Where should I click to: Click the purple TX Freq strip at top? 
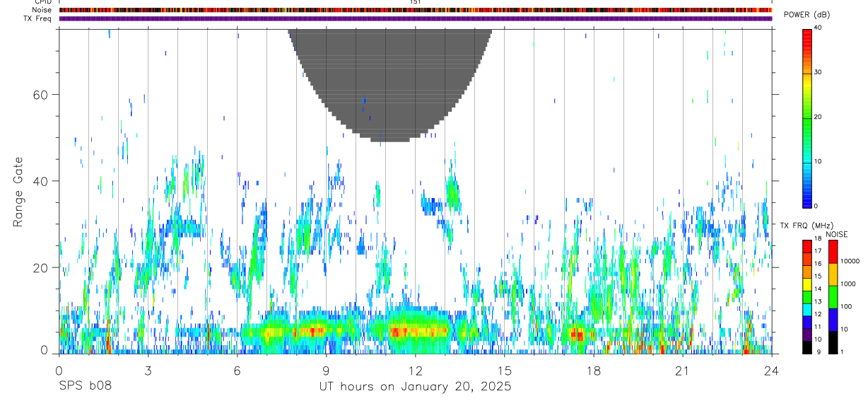[415, 18]
